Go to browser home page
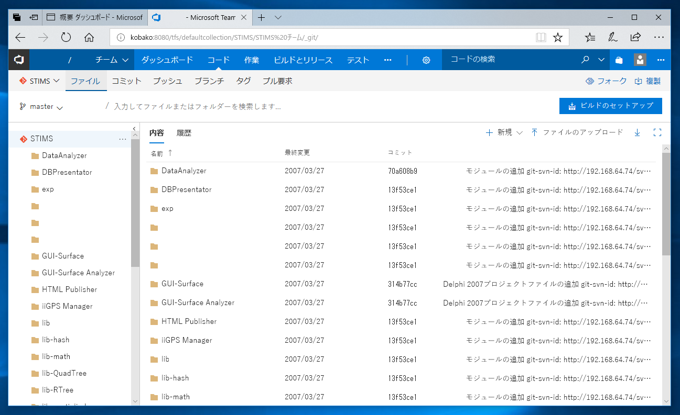The width and height of the screenshot is (680, 415). pyautogui.click(x=89, y=37)
